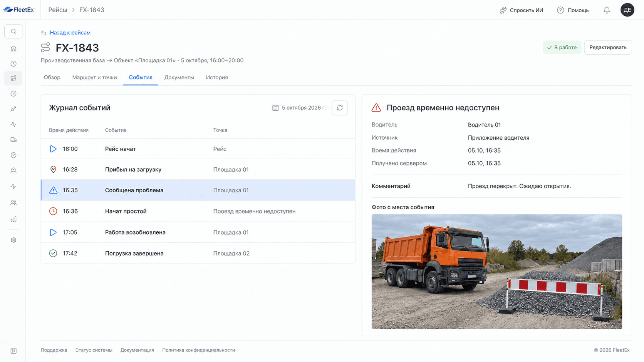This screenshot has width=644, height=362.
Task: Open the truck photo from event
Action: [x=497, y=272]
